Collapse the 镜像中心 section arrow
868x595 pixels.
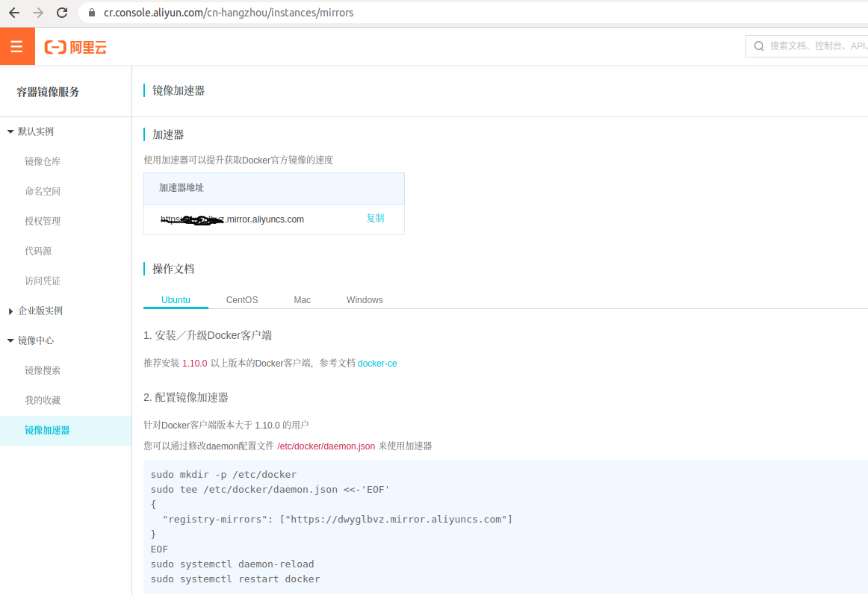10,341
